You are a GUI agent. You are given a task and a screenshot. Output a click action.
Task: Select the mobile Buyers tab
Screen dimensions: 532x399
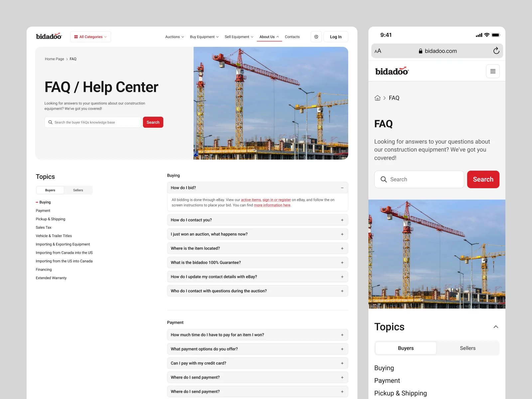[x=406, y=348]
